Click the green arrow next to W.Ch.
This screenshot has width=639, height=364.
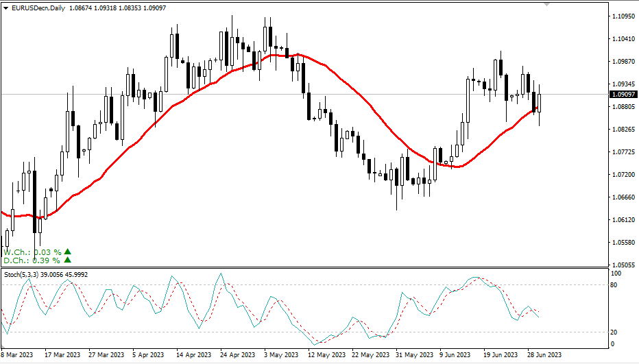67,252
